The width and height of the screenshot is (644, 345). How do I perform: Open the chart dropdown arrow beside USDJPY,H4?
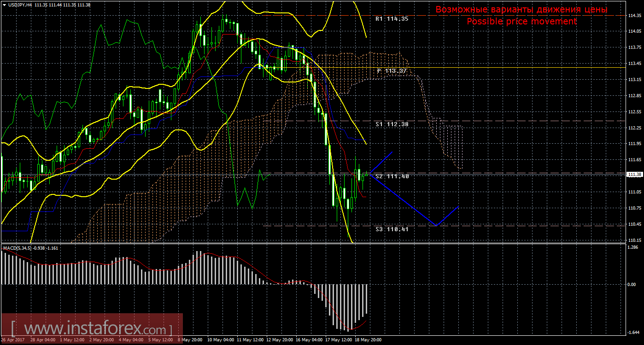tap(4, 5)
